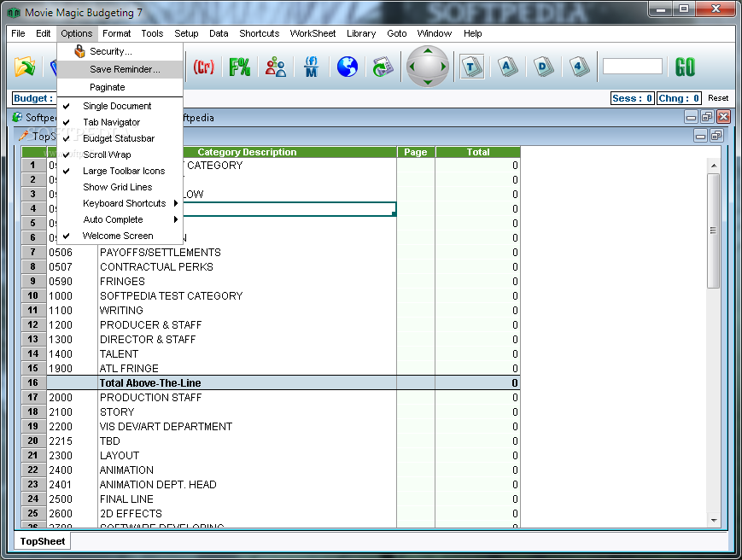Click the Reset button
Screen dimensions: 742x560
tap(718, 98)
